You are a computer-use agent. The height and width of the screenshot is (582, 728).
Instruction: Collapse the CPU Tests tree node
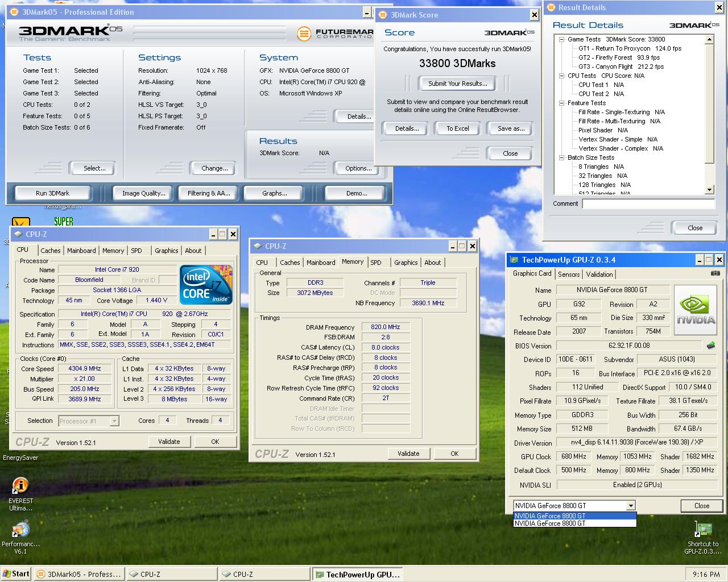click(561, 76)
